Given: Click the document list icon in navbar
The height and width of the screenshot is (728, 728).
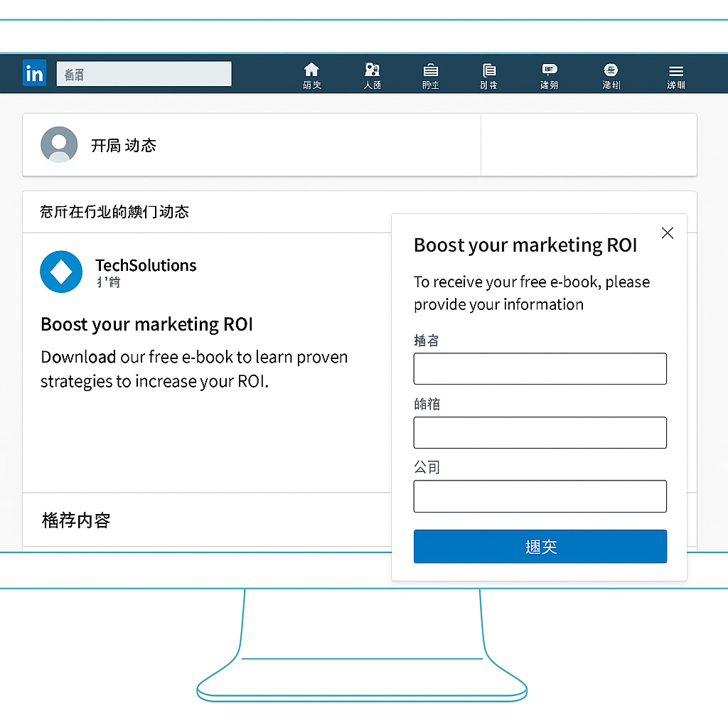Looking at the screenshot, I should pyautogui.click(x=489, y=70).
